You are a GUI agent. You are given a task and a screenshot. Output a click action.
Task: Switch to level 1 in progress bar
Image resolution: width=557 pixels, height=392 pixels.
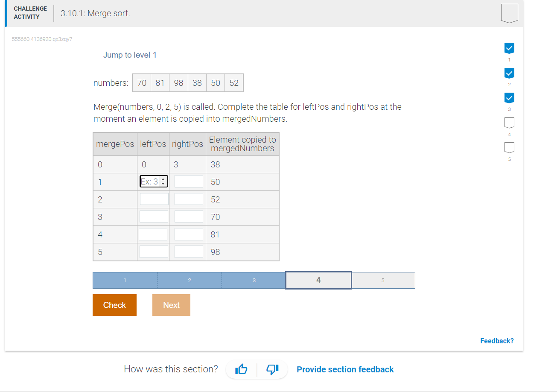(125, 280)
